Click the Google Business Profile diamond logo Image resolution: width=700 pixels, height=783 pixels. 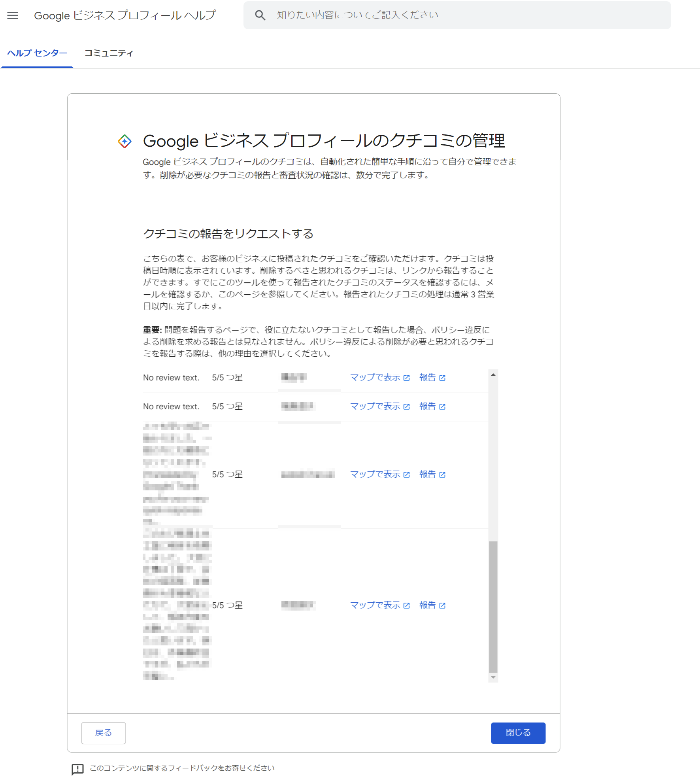click(125, 141)
